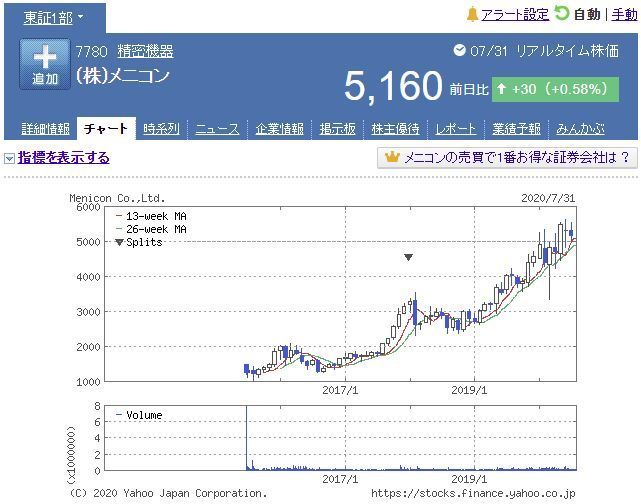This screenshot has height=504, width=641.
Task: Click the Splits legend entry
Action: tap(139, 242)
